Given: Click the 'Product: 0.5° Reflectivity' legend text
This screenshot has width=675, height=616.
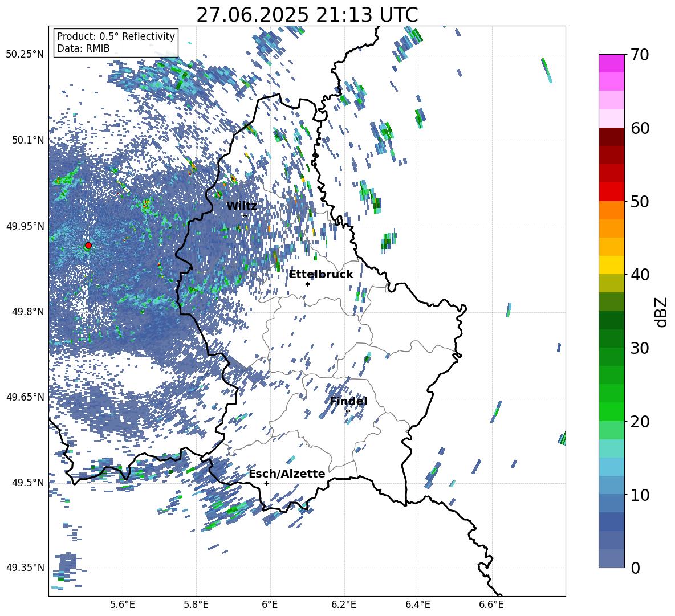Looking at the screenshot, I should pyautogui.click(x=116, y=36).
